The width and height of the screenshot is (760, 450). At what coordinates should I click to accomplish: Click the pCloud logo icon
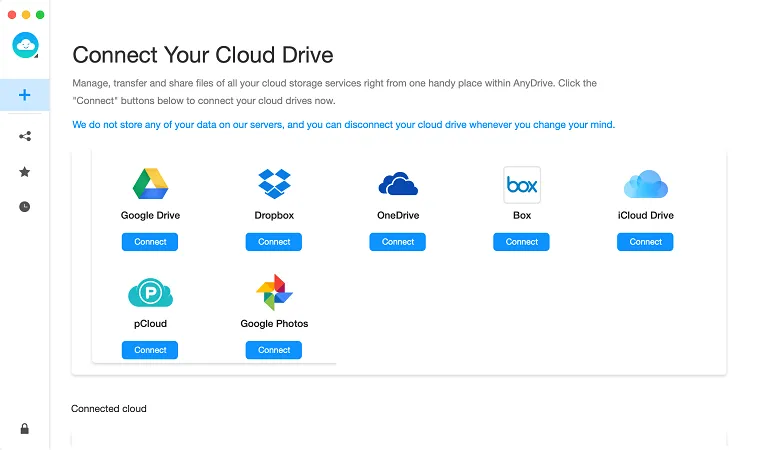[x=150, y=292]
